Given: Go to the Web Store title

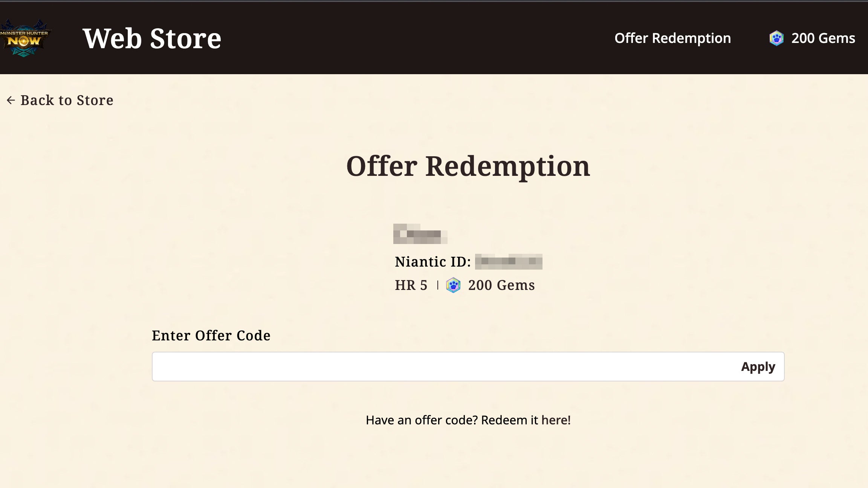Looking at the screenshot, I should [x=152, y=38].
